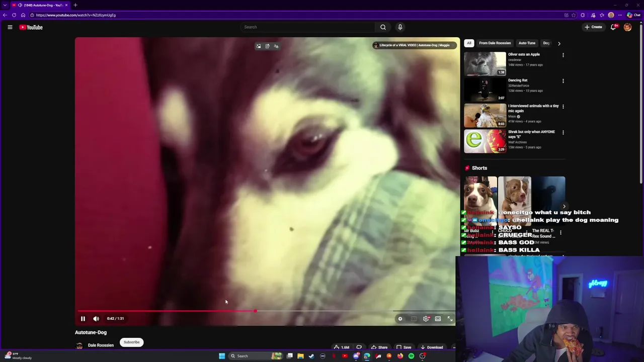Open video settings gear
644x362 pixels.
coord(426,319)
